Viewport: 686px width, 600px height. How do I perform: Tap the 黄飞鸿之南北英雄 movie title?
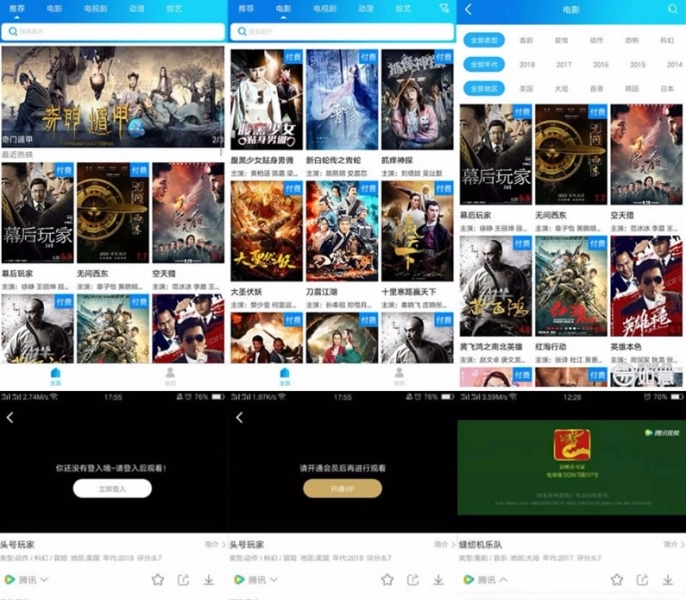click(x=491, y=347)
